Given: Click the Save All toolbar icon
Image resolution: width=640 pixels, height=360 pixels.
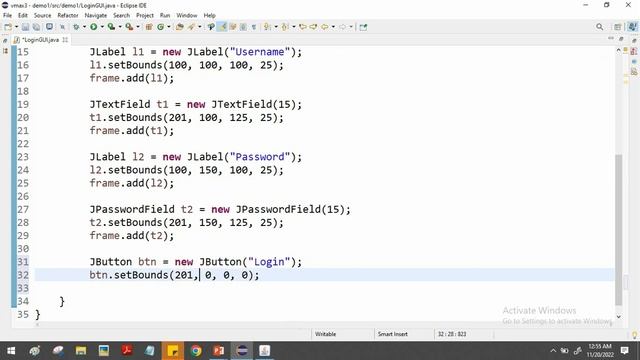Looking at the screenshot, I should coord(36,27).
